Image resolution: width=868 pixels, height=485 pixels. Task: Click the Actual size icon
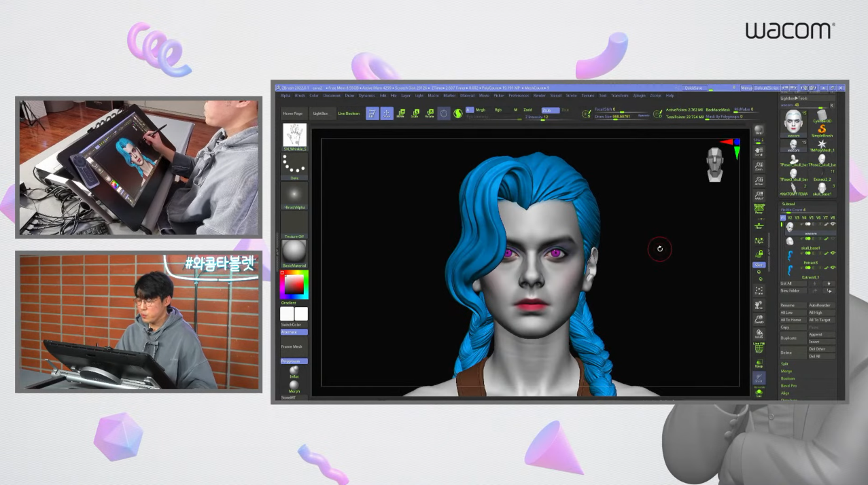click(759, 180)
